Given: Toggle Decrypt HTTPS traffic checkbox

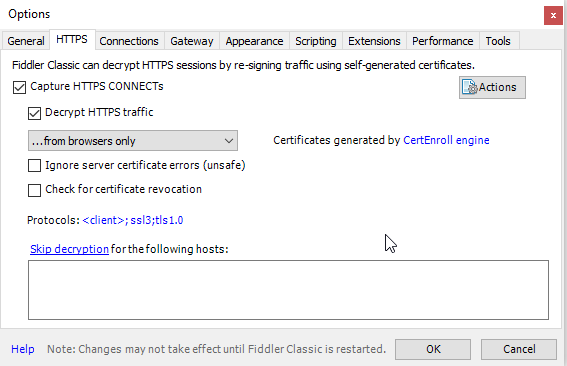Looking at the screenshot, I should (34, 113).
